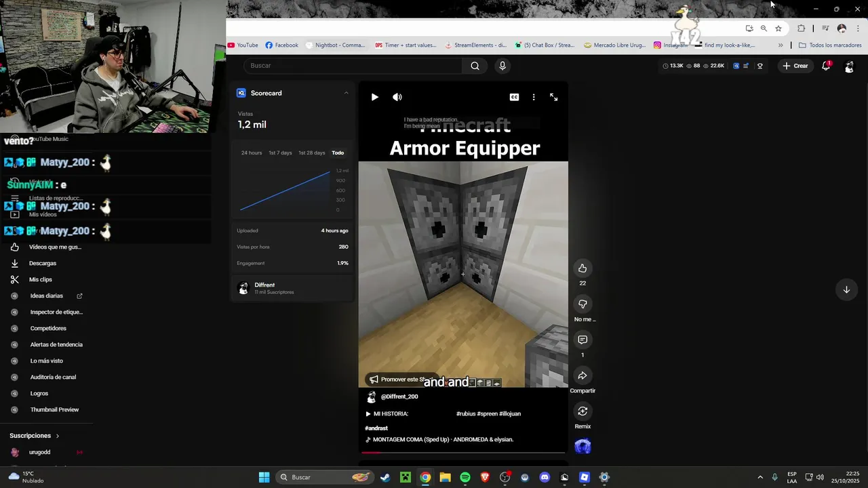
Task: Open YouTube notifications bell
Action: click(x=826, y=66)
